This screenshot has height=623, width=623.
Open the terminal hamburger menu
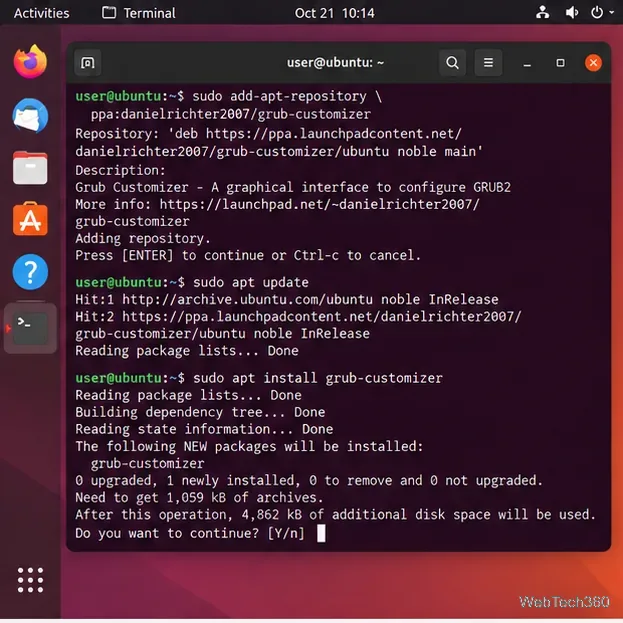(488, 62)
